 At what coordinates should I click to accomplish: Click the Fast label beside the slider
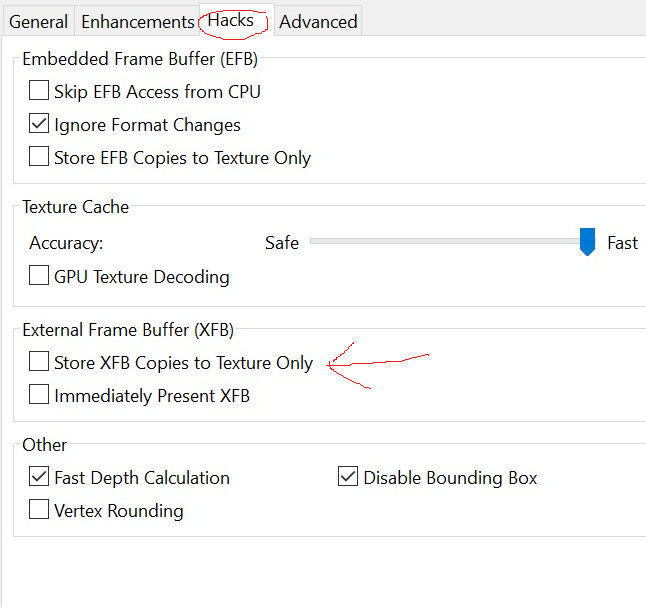(x=622, y=243)
